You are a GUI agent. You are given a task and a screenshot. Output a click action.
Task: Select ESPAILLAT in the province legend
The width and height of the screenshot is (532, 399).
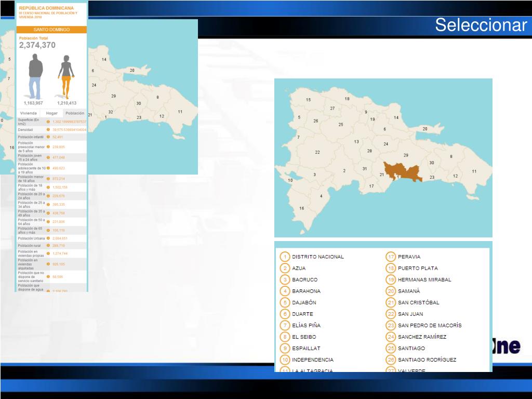pos(306,349)
